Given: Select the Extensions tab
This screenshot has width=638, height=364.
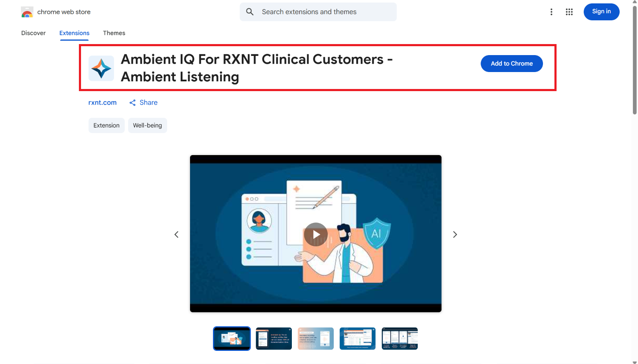Looking at the screenshot, I should [74, 33].
